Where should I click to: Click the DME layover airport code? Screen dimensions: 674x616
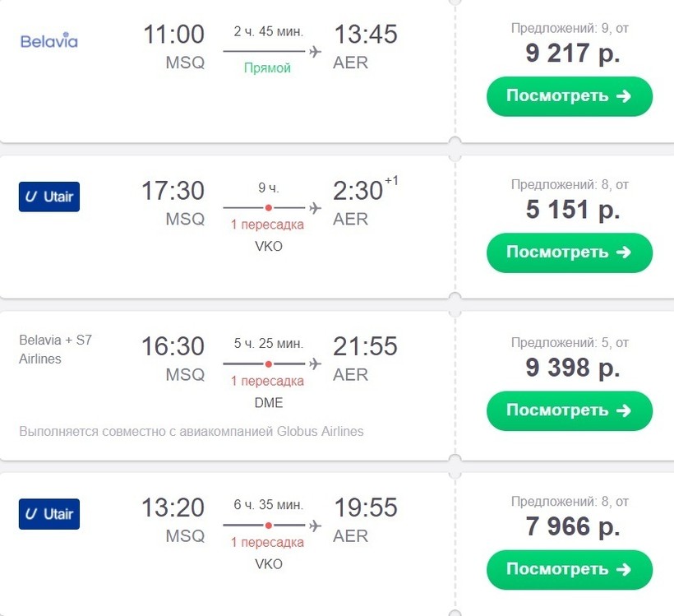(x=268, y=402)
